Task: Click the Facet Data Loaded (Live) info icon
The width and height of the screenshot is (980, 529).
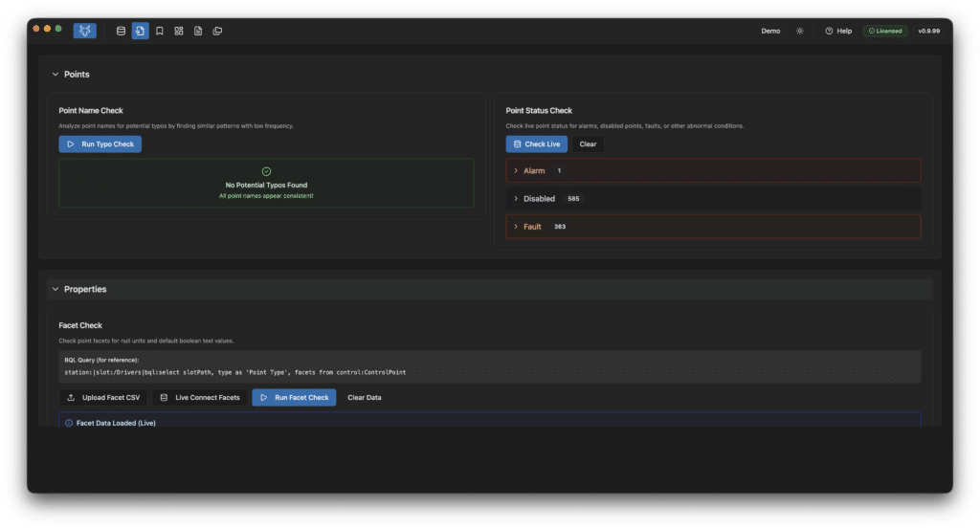Action: (69, 424)
